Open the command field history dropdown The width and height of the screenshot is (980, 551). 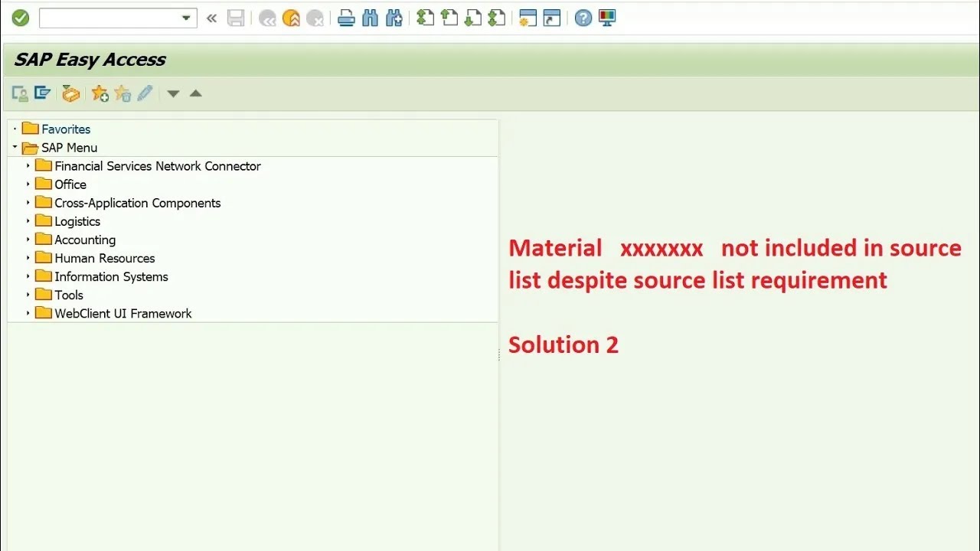(x=187, y=18)
